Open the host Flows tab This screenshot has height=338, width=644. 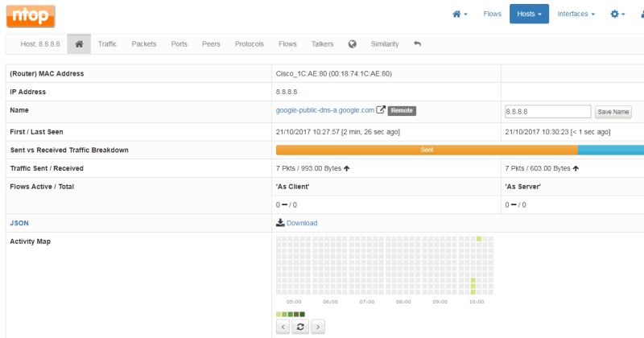click(x=287, y=44)
